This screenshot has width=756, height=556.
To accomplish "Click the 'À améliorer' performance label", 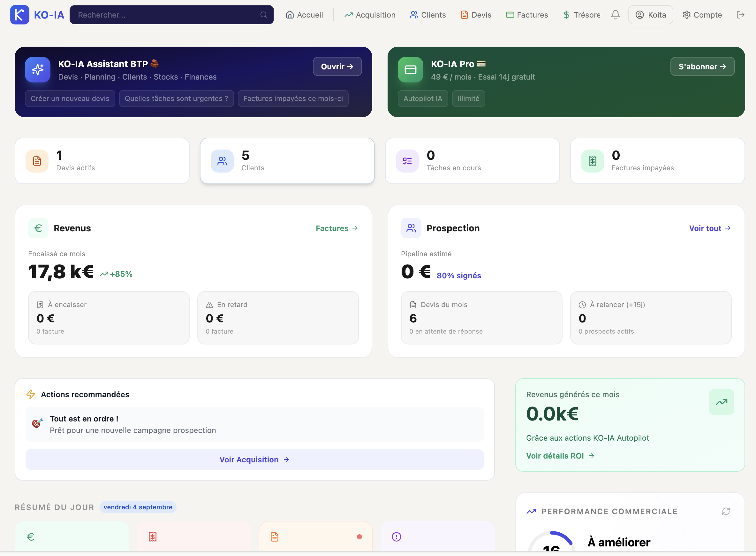I will [619, 542].
